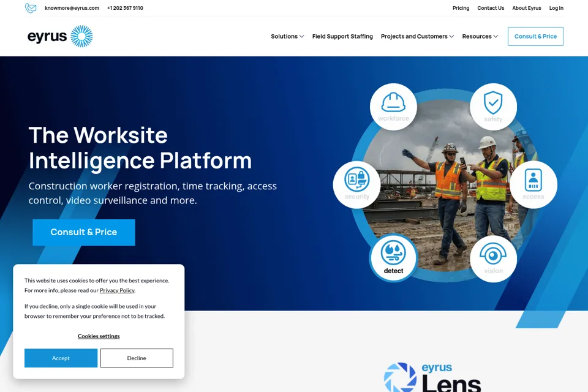Click the knowmore@eyrus.com email address
This screenshot has height=392, width=588.
(x=72, y=8)
